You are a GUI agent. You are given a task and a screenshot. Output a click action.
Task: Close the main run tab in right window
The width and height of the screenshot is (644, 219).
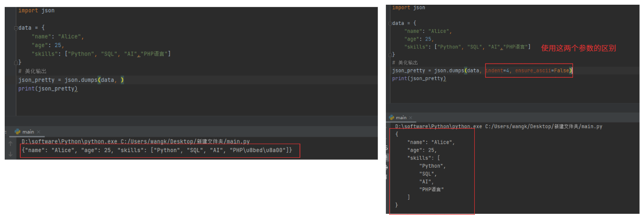click(410, 117)
